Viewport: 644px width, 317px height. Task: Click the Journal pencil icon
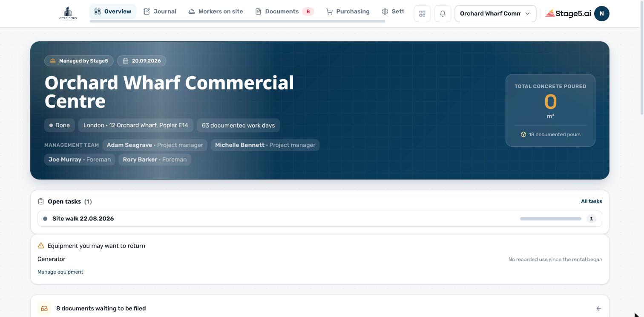147,11
